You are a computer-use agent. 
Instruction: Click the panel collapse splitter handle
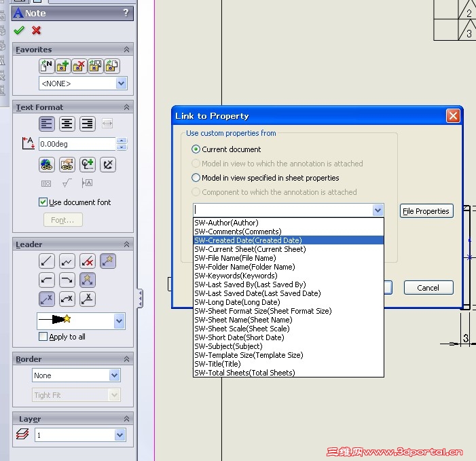pyautogui.click(x=140, y=299)
